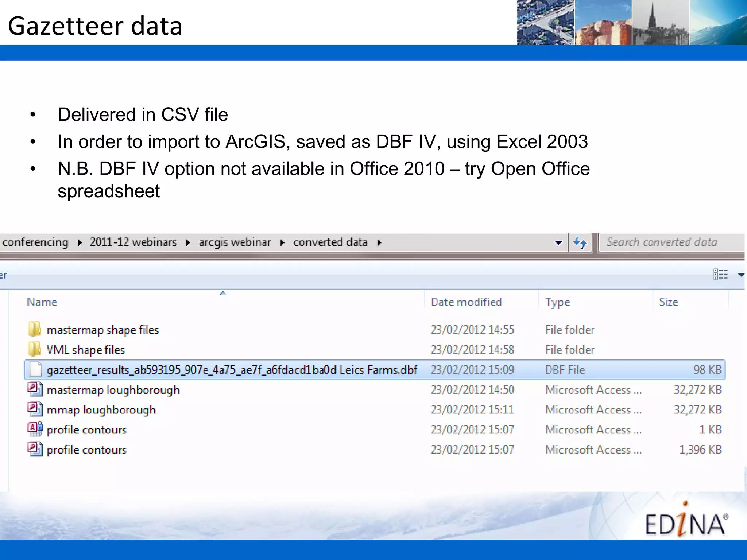This screenshot has height=560, width=747.
Task: Select the mmap loughborough file name
Action: pos(101,410)
